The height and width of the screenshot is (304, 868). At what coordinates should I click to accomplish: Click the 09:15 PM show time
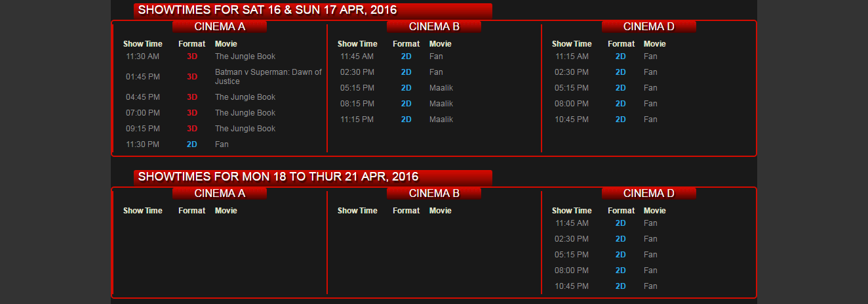pos(143,129)
